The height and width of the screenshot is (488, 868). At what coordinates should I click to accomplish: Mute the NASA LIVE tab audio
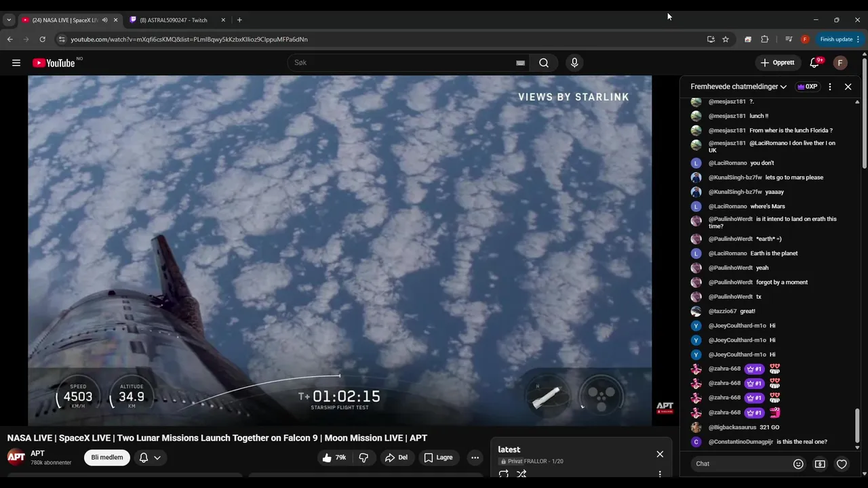(x=104, y=20)
